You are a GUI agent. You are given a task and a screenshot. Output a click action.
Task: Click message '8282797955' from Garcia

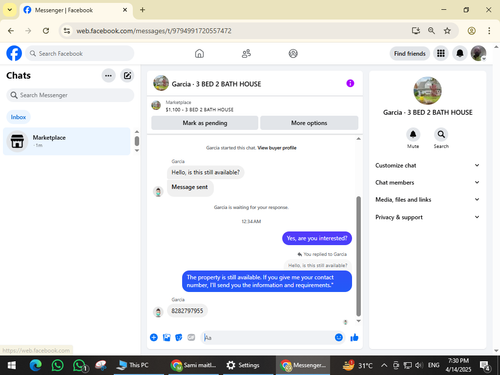tap(187, 311)
